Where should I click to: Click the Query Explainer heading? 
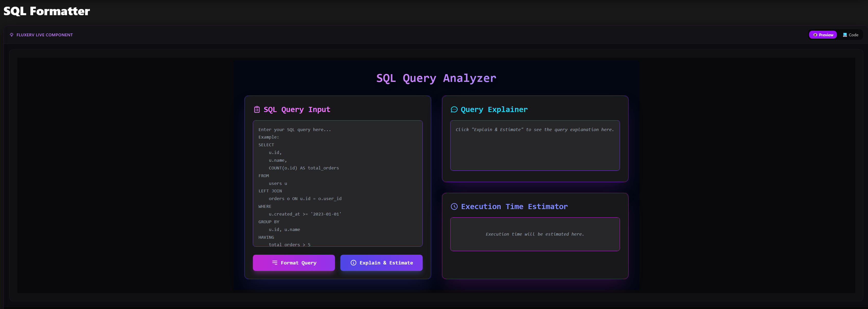click(494, 110)
